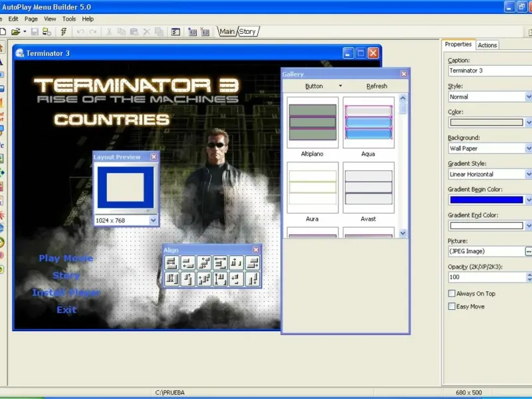Click the Save floppy disk icon
Screen dimensions: 532x399
coord(35,32)
